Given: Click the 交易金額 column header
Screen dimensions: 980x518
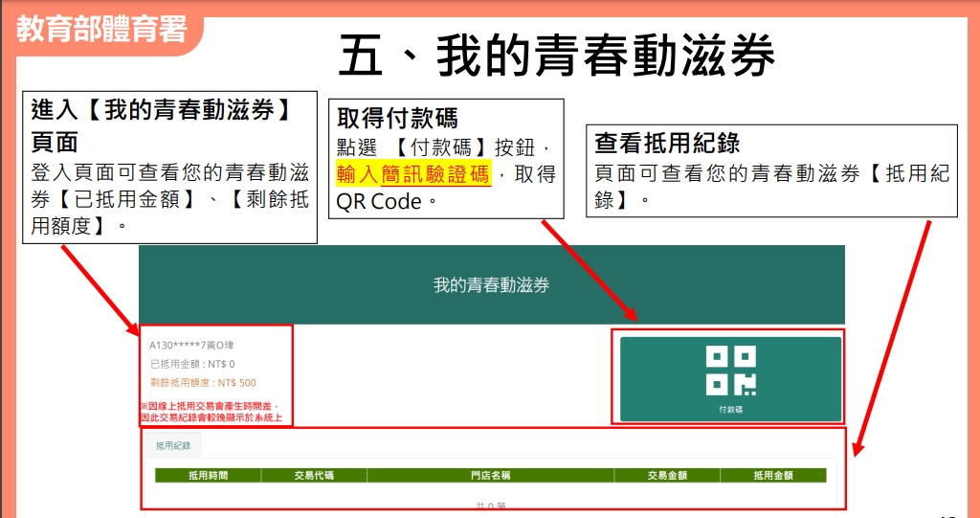Looking at the screenshot, I should (667, 476).
